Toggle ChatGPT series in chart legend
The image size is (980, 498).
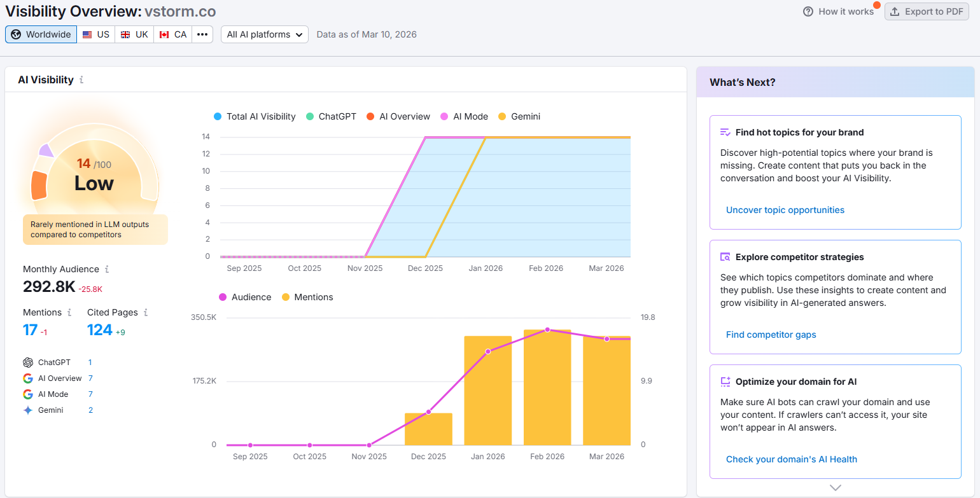coord(331,116)
